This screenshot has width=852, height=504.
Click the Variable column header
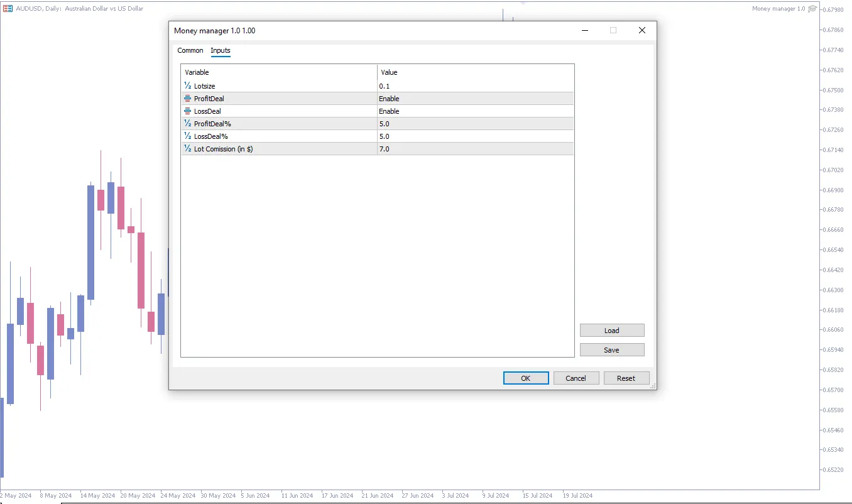278,72
